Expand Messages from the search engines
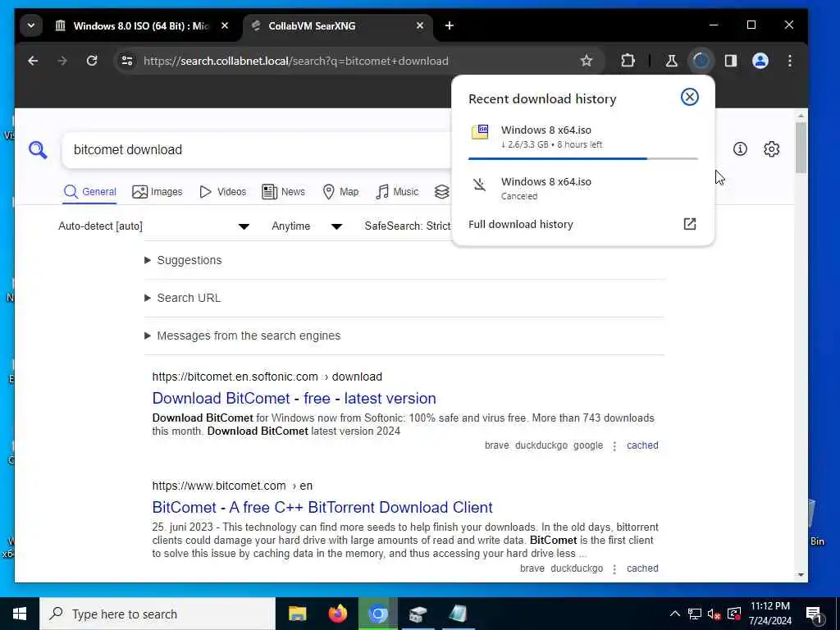The width and height of the screenshot is (840, 630). tap(243, 336)
